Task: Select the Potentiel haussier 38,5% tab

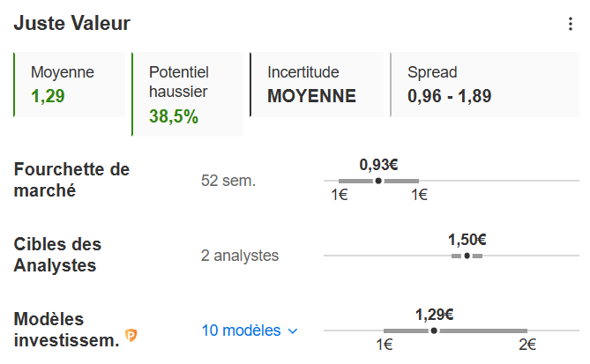Action: coord(187,94)
